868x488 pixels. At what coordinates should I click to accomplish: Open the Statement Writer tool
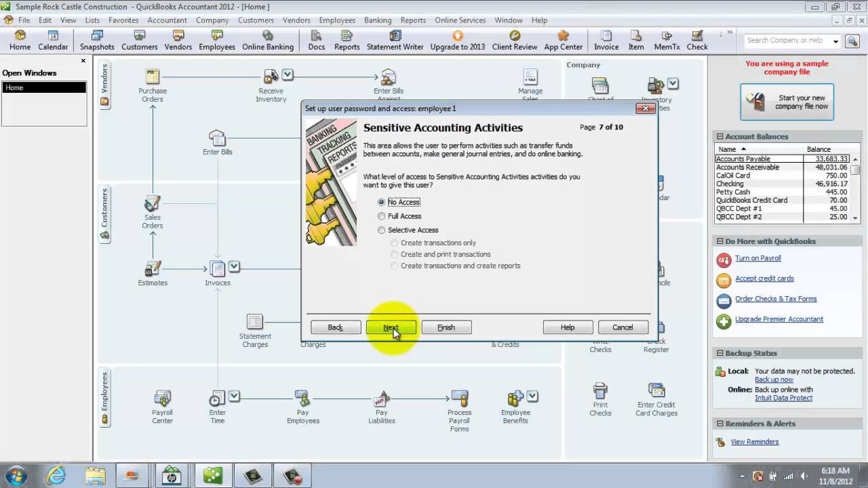395,40
